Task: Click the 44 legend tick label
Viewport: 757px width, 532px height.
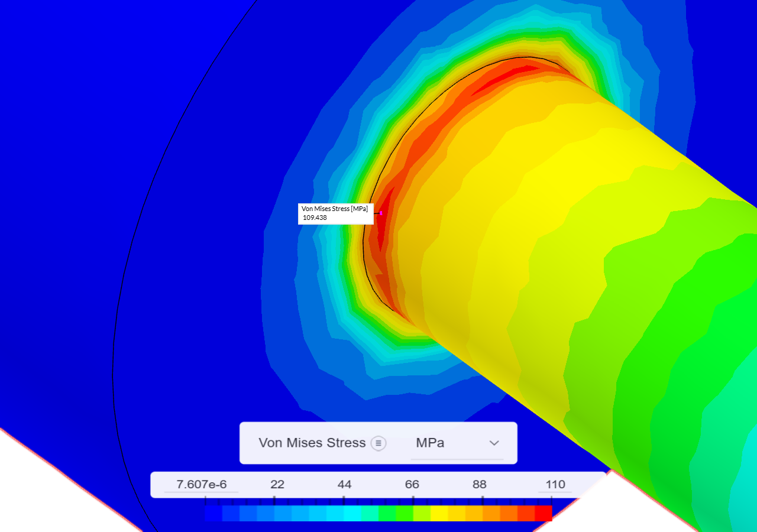Action: 344,485
